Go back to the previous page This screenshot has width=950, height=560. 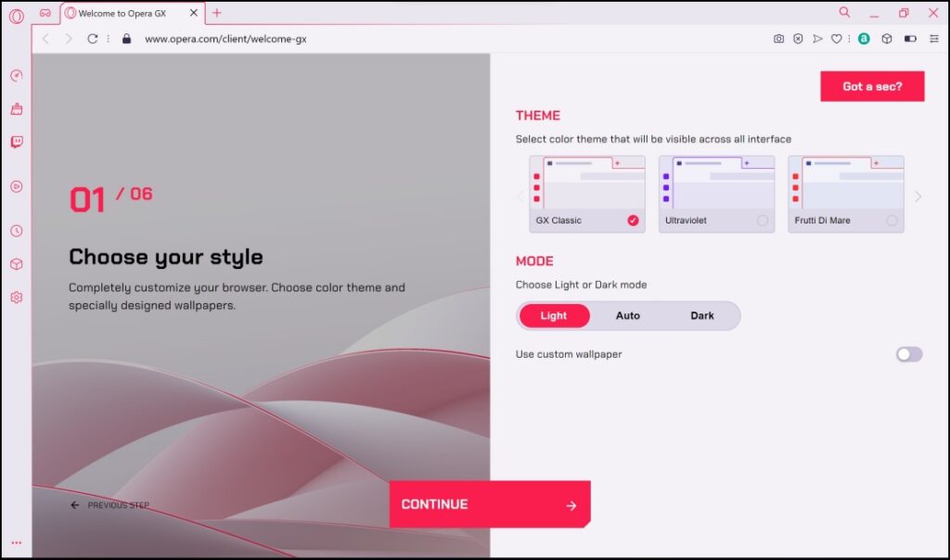tap(46, 39)
